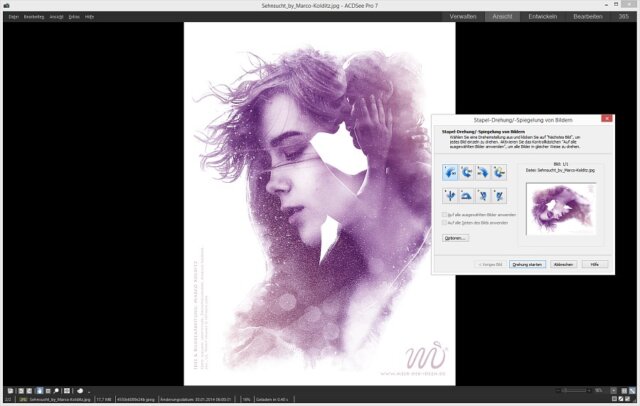Select the first mirror icon in bottom row
Screen dimensions: 640x406
click(x=450, y=196)
